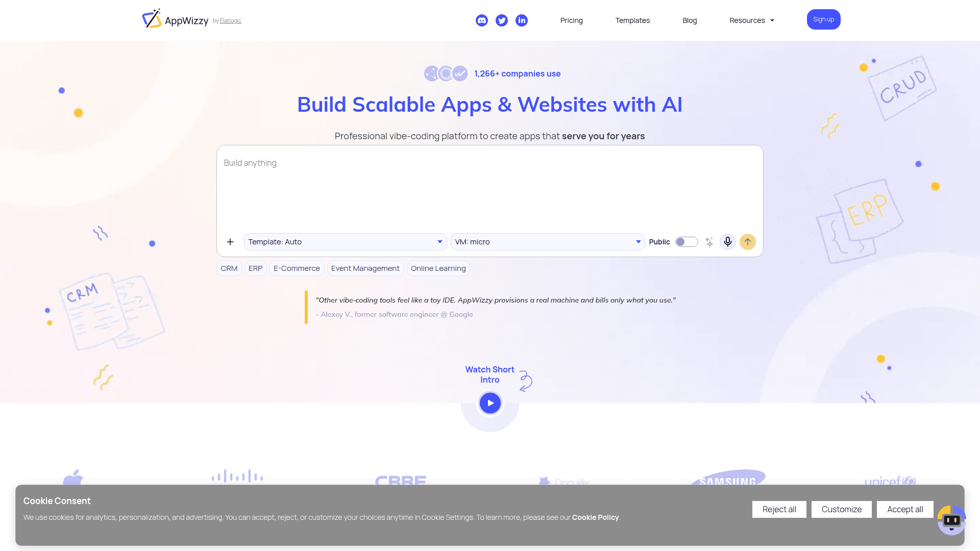980x551 pixels.
Task: Submit prompt with the arrow-up button
Action: (748, 242)
